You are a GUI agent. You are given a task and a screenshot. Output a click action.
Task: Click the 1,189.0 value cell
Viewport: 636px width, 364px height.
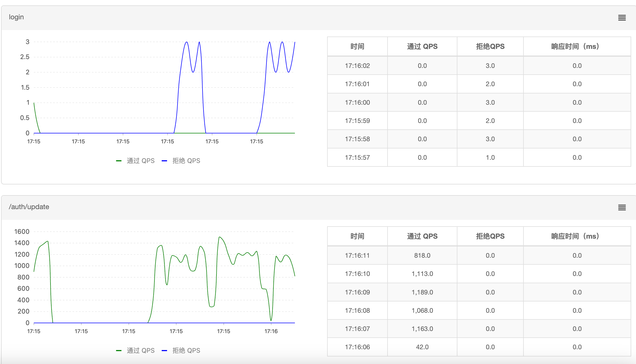click(x=422, y=292)
